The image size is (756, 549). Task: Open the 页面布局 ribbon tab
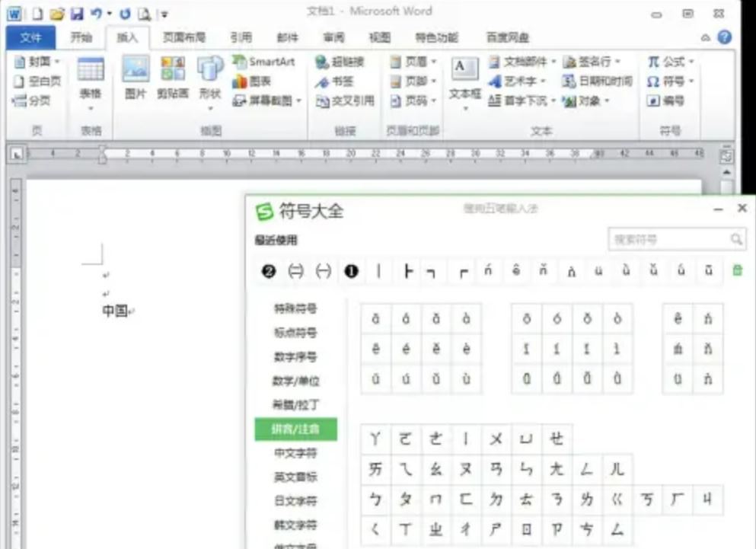[183, 37]
